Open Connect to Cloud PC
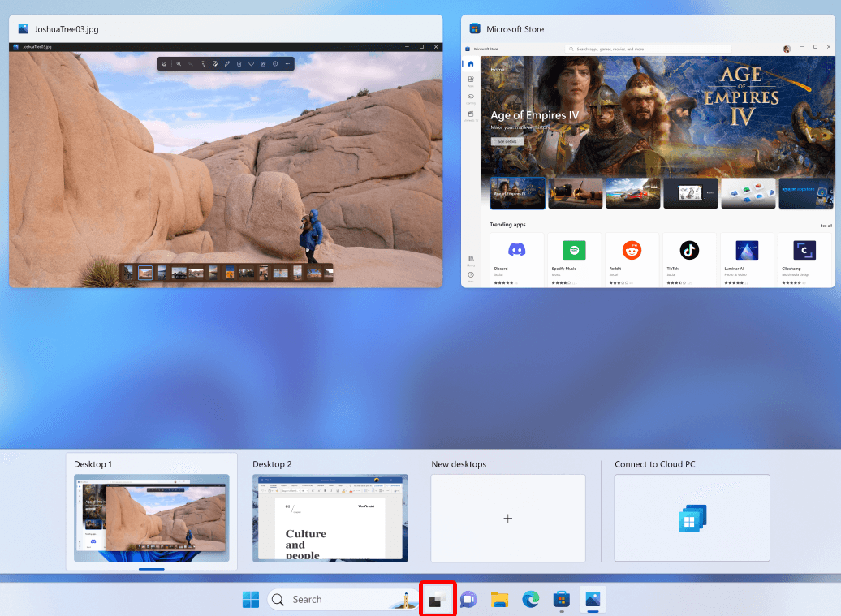This screenshot has height=616, width=841. (691, 518)
